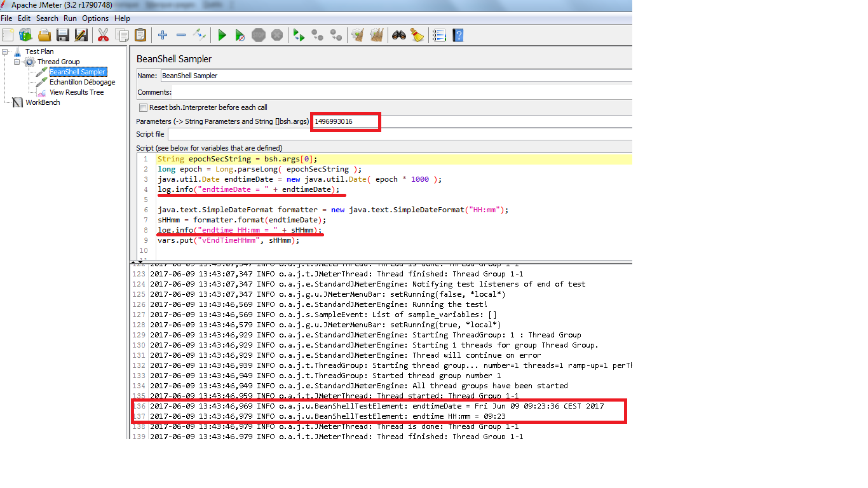Click the Shutdown X icon
Screen dimensions: 868x488
coord(276,35)
